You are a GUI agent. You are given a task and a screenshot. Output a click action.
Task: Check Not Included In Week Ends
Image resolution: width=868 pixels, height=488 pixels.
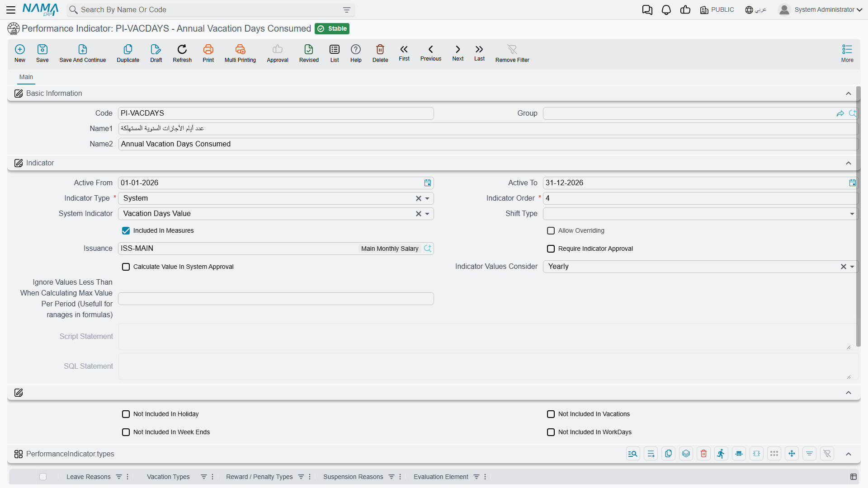tap(126, 432)
